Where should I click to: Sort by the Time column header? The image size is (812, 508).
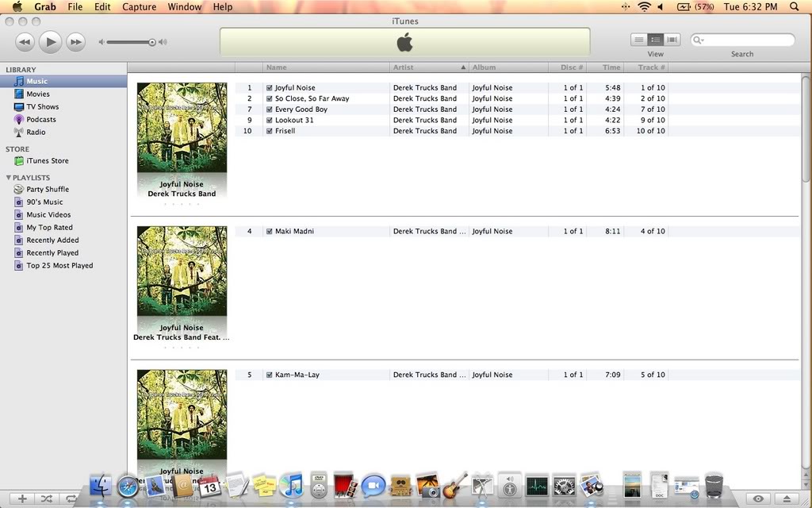click(605, 67)
